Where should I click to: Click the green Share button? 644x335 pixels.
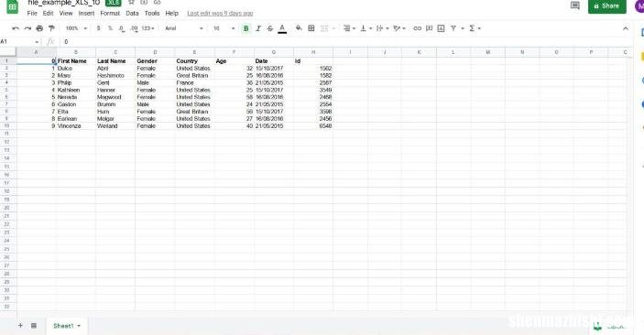(x=606, y=5)
